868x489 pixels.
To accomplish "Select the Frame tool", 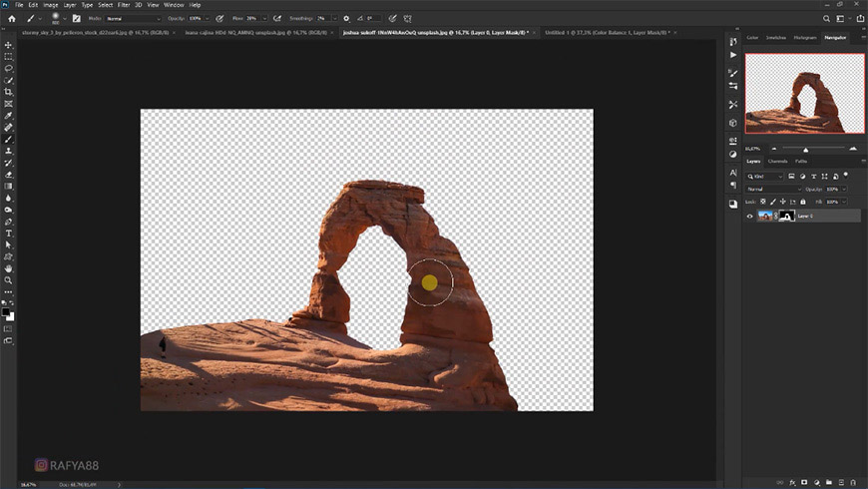I will [8, 104].
